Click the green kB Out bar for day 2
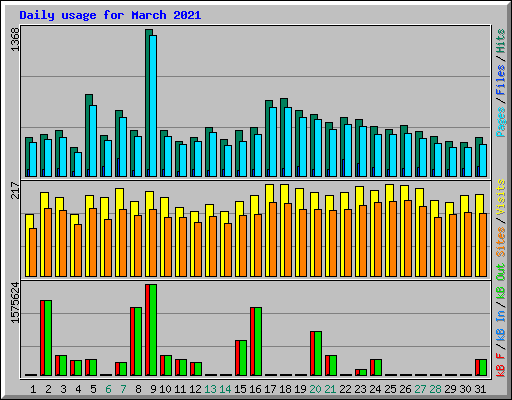512x400 pixels. pos(48,338)
